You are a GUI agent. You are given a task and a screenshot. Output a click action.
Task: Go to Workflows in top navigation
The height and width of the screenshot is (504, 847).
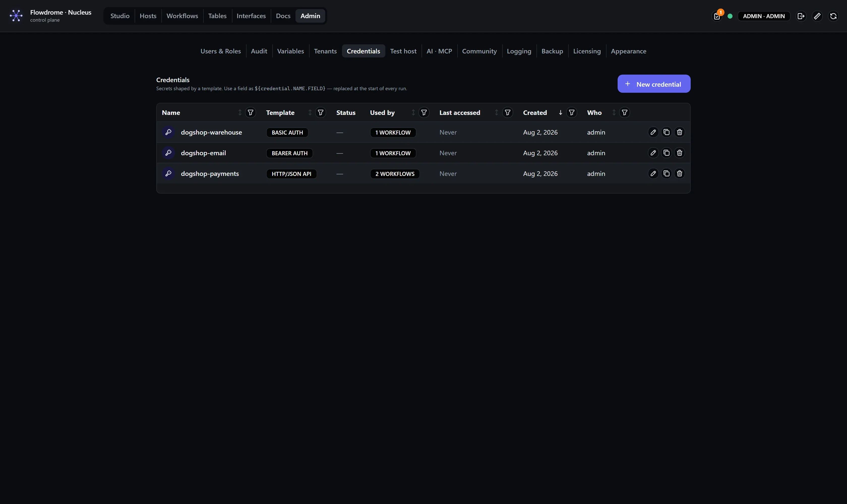[x=182, y=16]
